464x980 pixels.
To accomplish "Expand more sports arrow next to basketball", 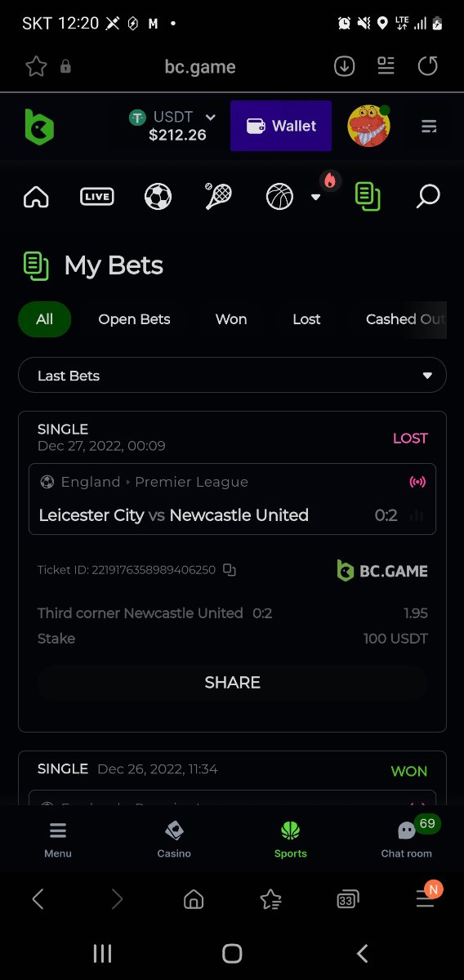I will coord(316,197).
